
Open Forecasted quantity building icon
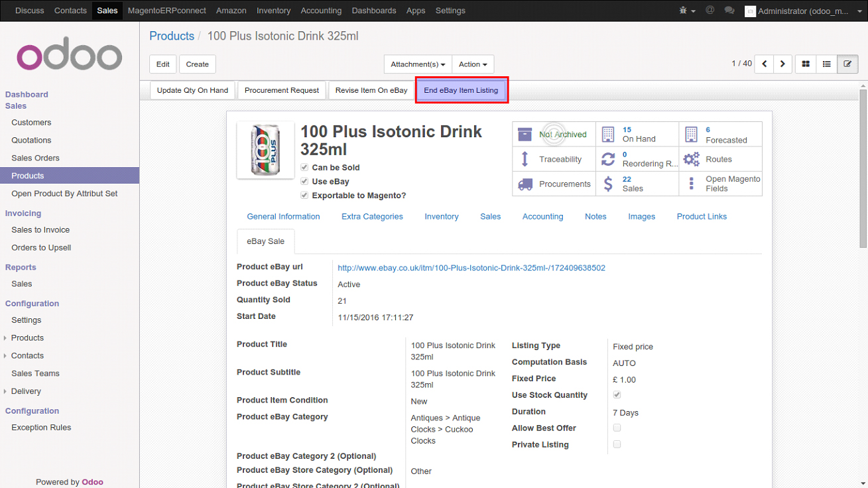pos(691,134)
